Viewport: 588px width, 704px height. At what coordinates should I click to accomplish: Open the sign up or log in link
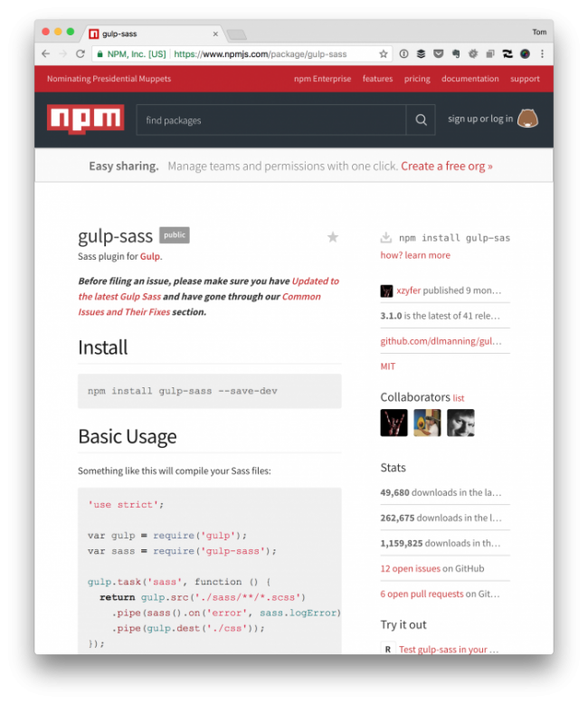coord(480,119)
